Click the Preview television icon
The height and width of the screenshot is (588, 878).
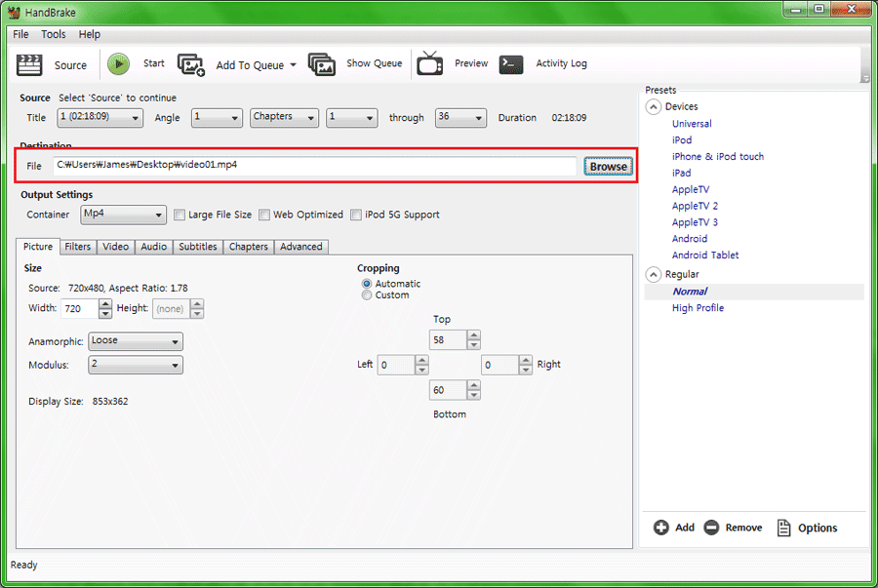coord(429,63)
